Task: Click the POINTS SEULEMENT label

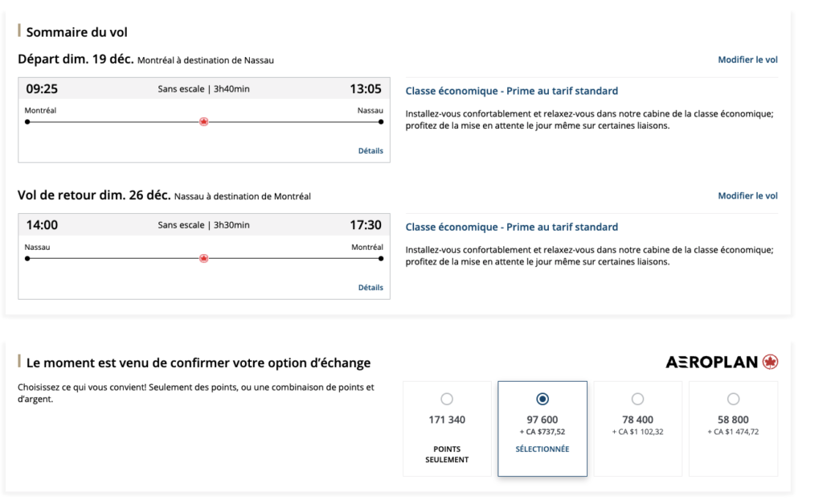Action: (x=447, y=454)
